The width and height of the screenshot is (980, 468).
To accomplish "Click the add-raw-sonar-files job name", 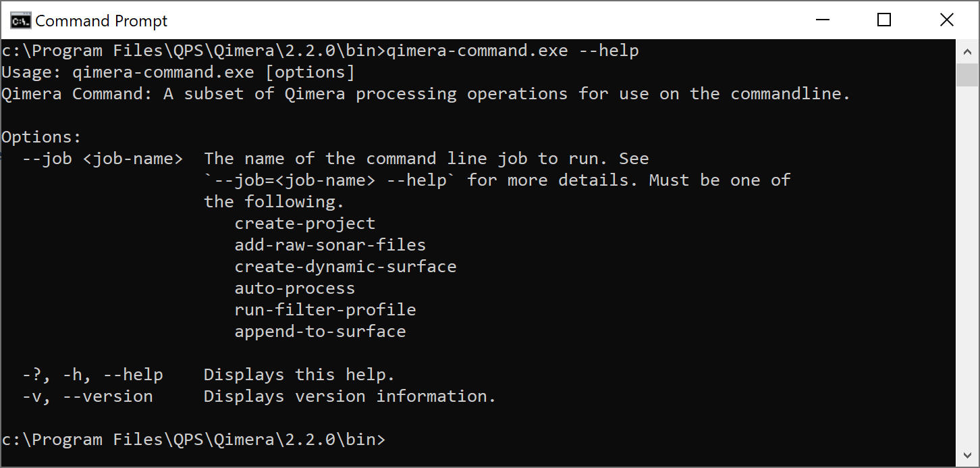I will pos(330,245).
